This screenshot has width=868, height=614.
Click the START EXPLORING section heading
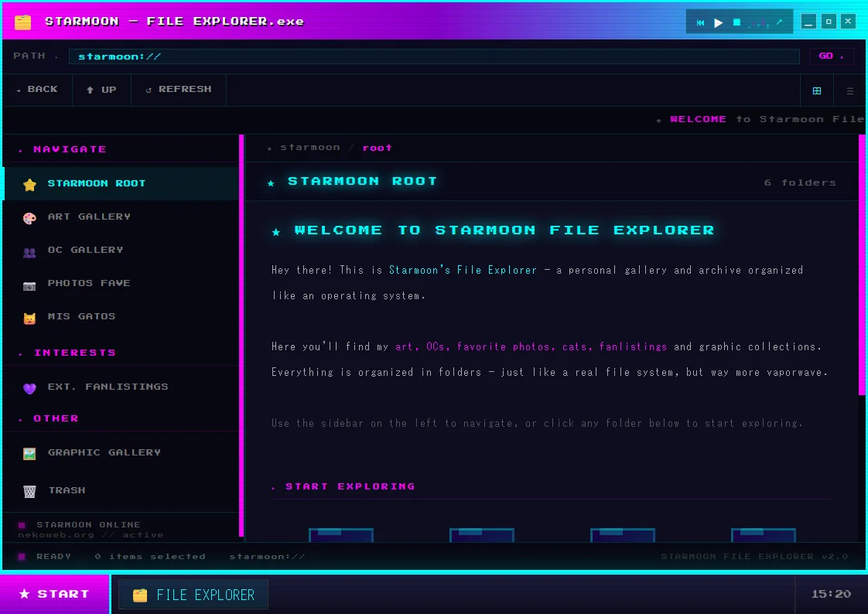coord(350,486)
